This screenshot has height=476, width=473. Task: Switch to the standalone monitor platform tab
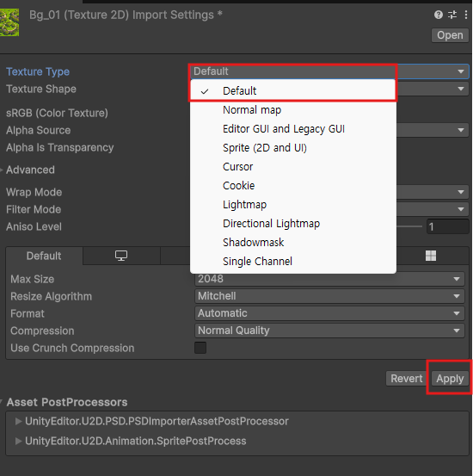pos(121,256)
